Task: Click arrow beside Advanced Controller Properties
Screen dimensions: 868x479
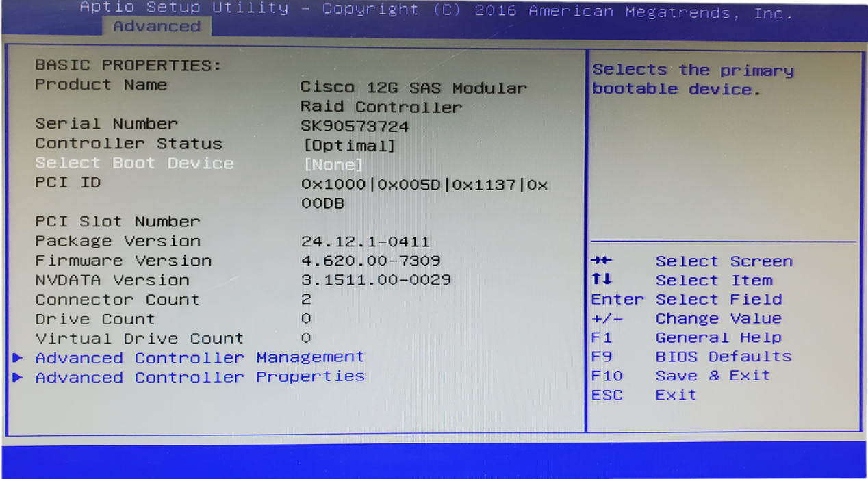Action: tap(18, 377)
